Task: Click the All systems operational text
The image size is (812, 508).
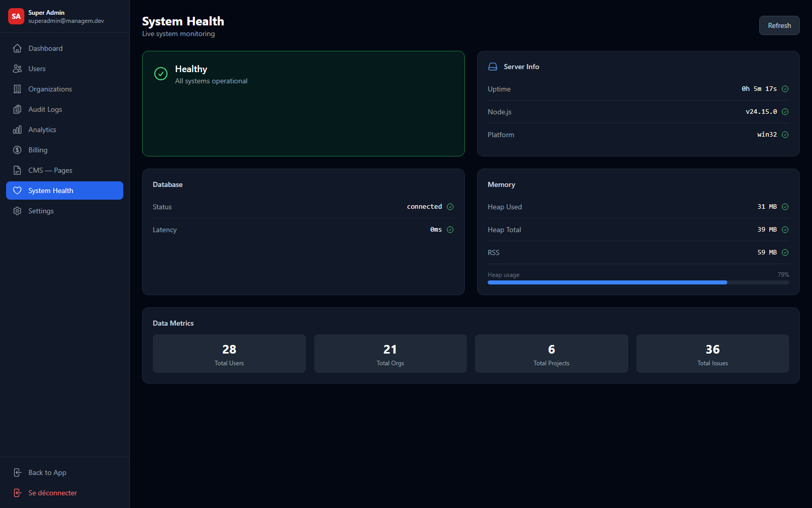Action: point(211,81)
